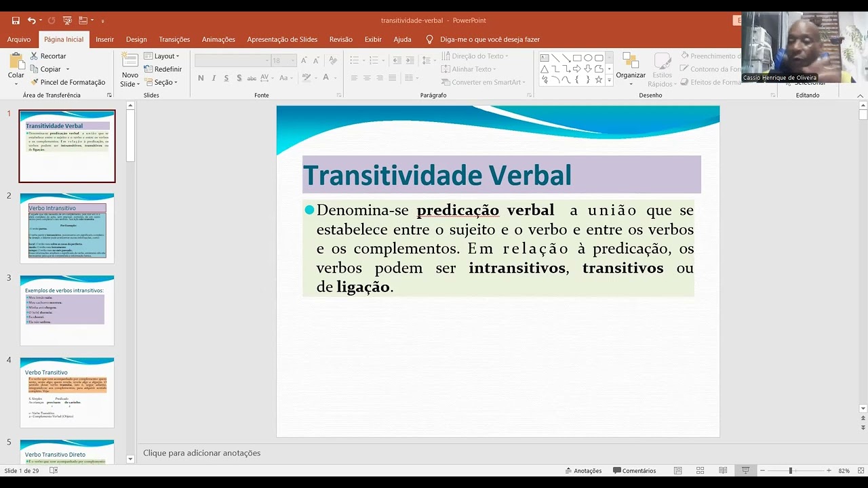Open Área de Transferência dialog launcher

[x=109, y=96]
